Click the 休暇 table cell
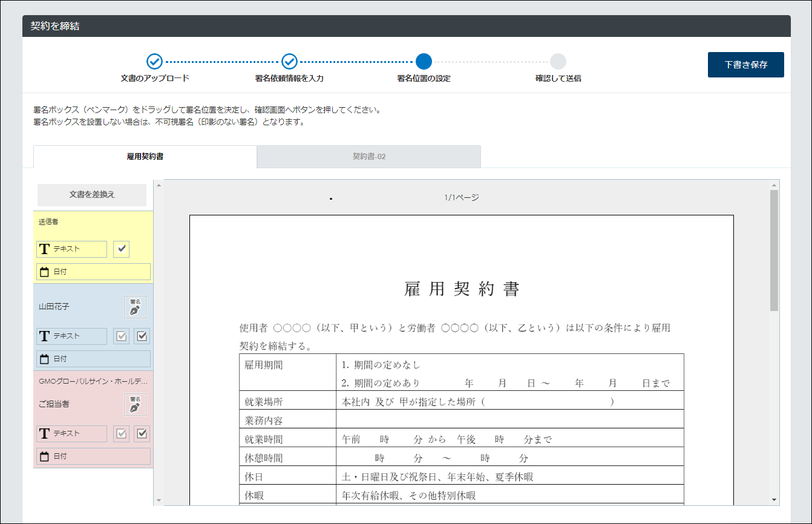 pos(288,494)
